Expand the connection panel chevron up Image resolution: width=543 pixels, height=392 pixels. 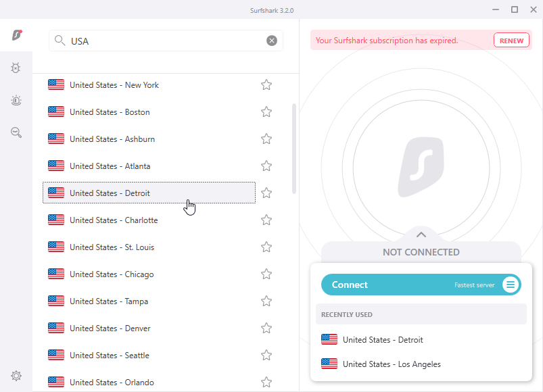tap(421, 235)
